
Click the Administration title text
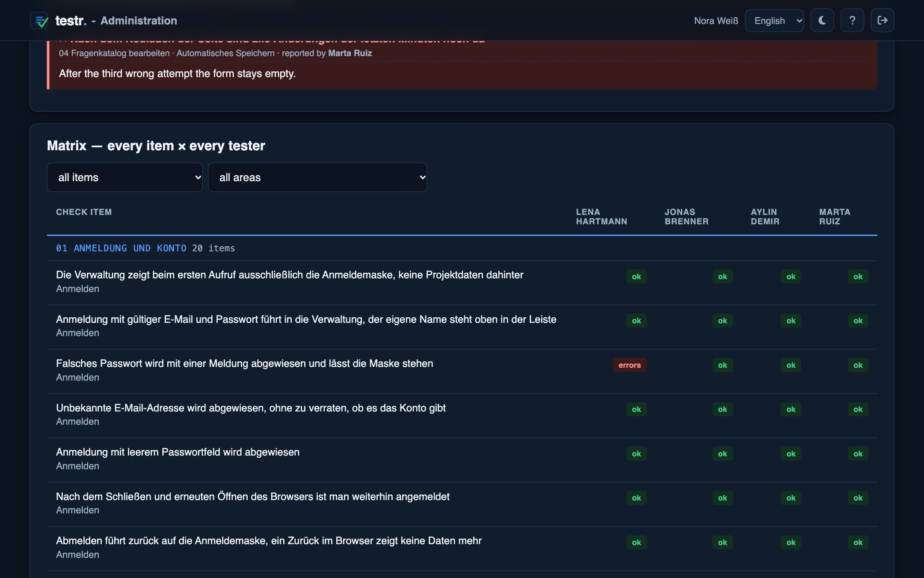coord(139,21)
